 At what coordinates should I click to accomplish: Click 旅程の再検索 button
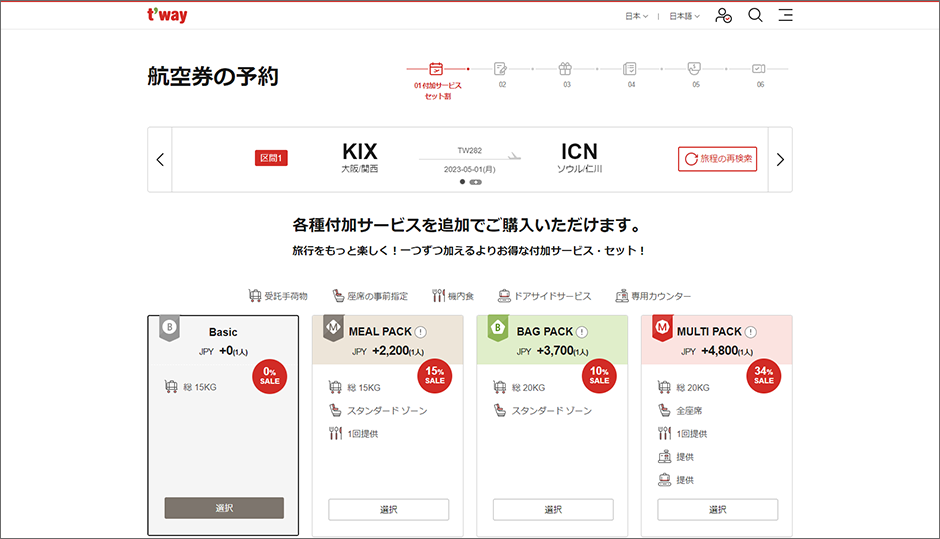tap(717, 159)
